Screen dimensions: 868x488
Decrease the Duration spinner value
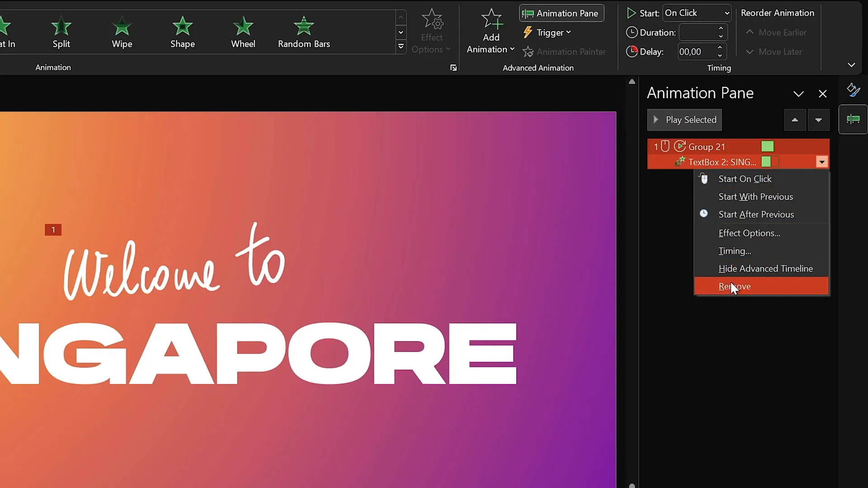(x=721, y=36)
